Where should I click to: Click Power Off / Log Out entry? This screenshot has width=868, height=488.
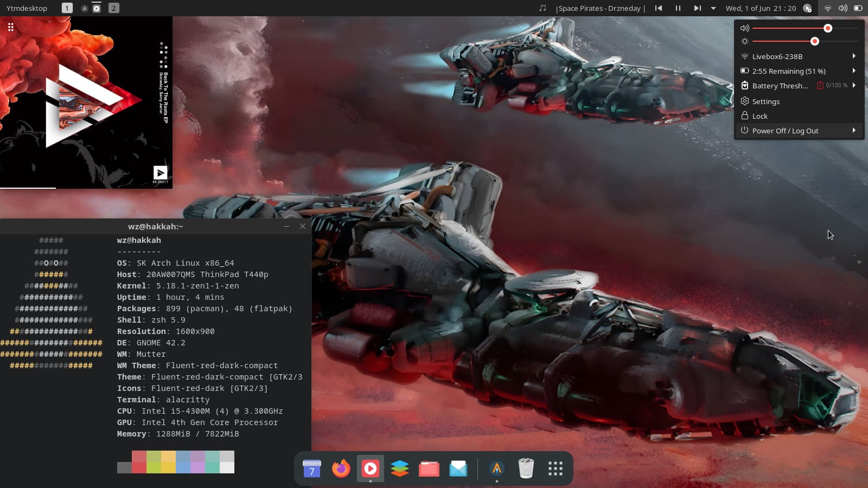785,131
